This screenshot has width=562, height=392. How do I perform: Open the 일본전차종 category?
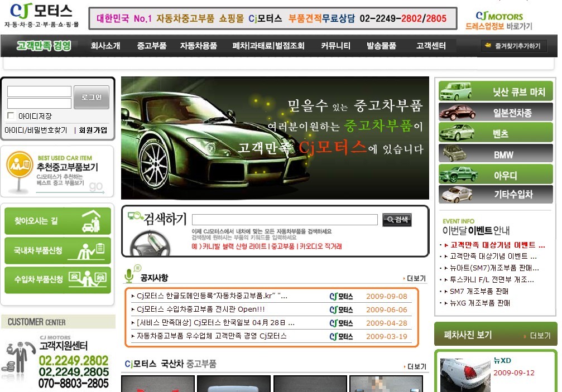(x=496, y=112)
